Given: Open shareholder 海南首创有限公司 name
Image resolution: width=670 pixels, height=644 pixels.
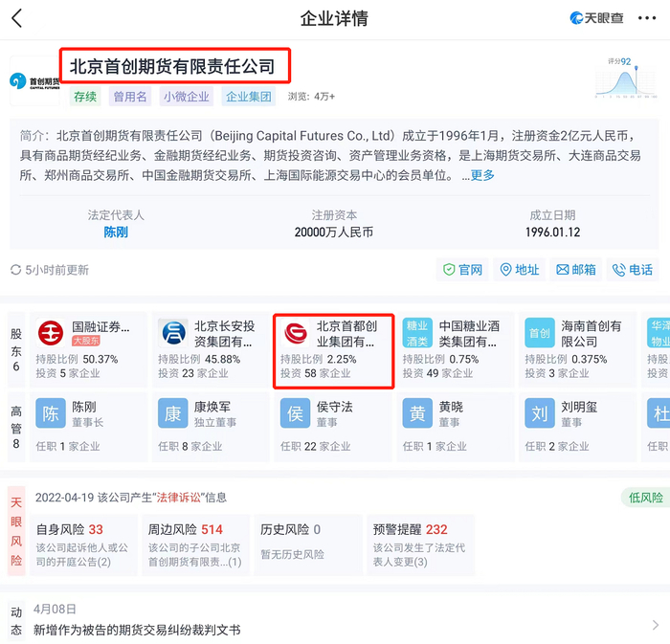Looking at the screenshot, I should tap(592, 334).
